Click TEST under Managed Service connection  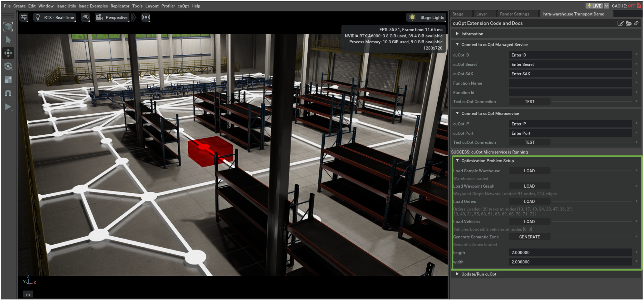(x=530, y=102)
